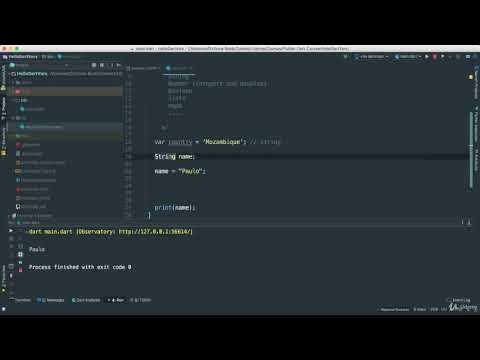This screenshot has height=360, width=480.
Task: Click the pink icon in the Run panel toolbar
Action: point(20,270)
